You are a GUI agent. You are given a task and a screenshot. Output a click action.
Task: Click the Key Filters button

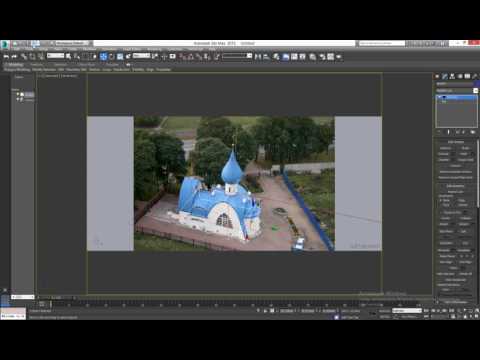point(409,317)
